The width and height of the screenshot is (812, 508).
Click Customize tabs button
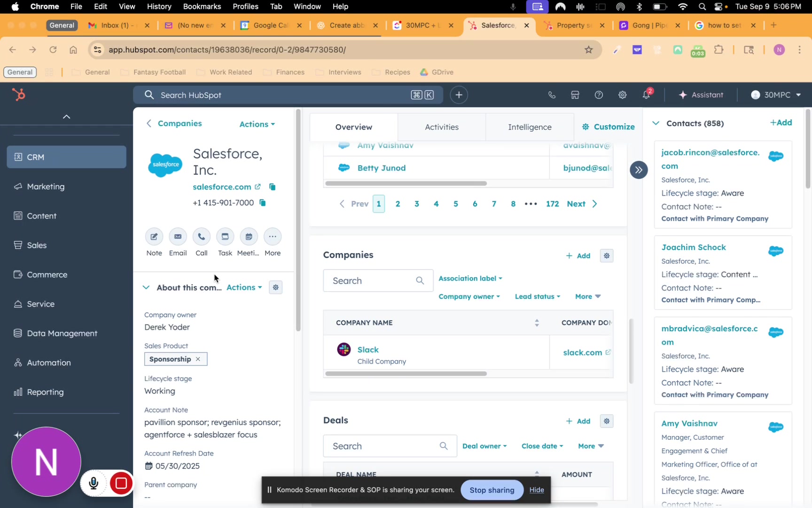(x=609, y=127)
